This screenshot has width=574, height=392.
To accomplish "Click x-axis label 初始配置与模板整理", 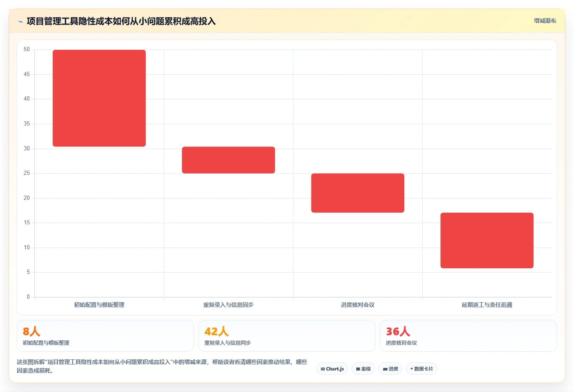I will coord(99,305).
